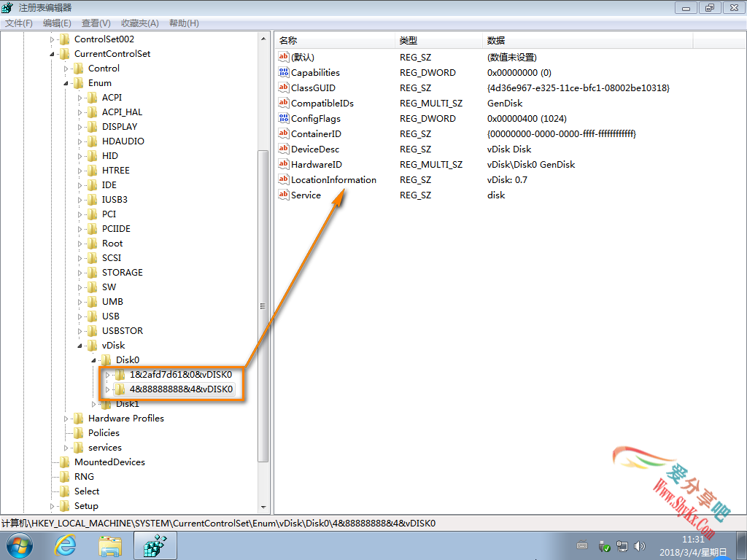Screen dimensions: 747x560
Task: Click the DeviceDesc string value icon
Action: pos(284,149)
